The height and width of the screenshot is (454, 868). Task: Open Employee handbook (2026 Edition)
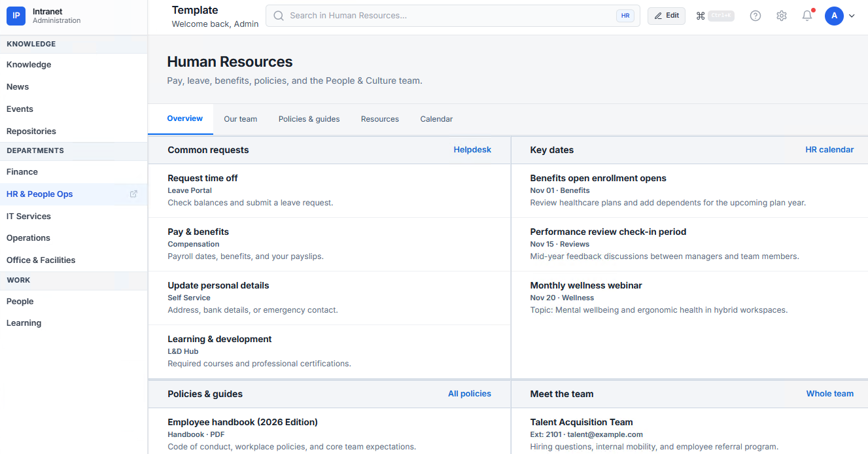pos(329,432)
